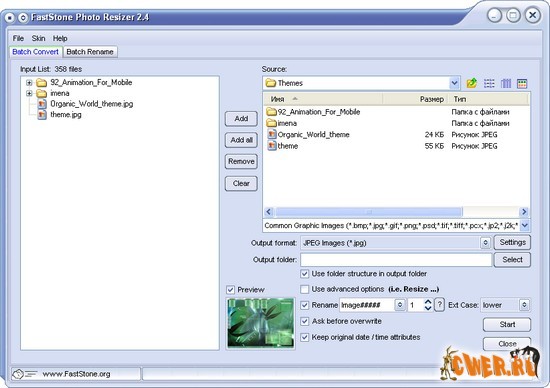The height and width of the screenshot is (388, 550).
Task: Disable the Preview checkbox
Action: [230, 290]
